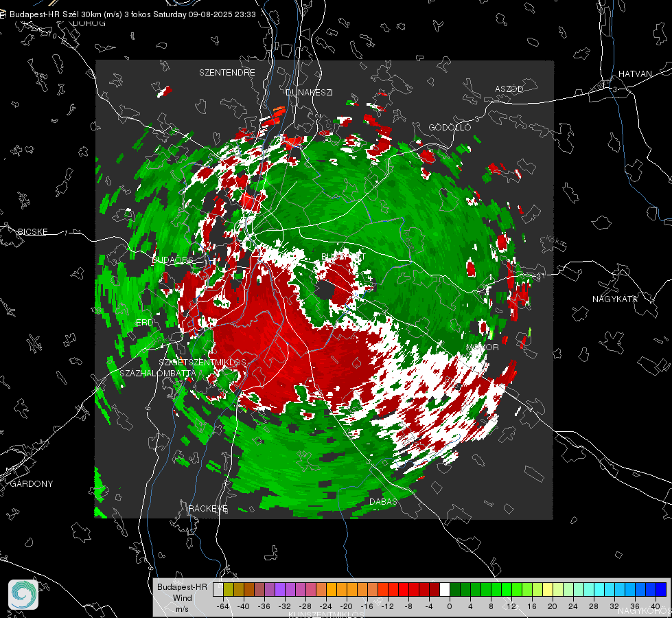
Task: Click the ASZÓD town label
Action: [x=509, y=89]
